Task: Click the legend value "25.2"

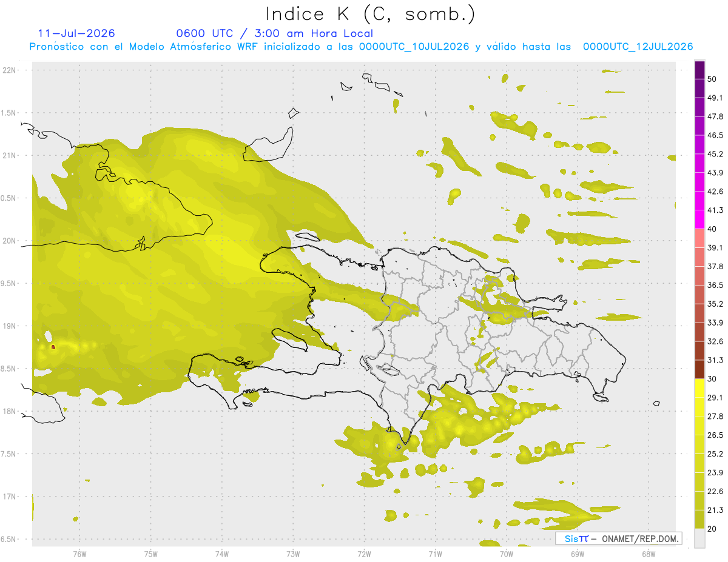Action: point(715,453)
